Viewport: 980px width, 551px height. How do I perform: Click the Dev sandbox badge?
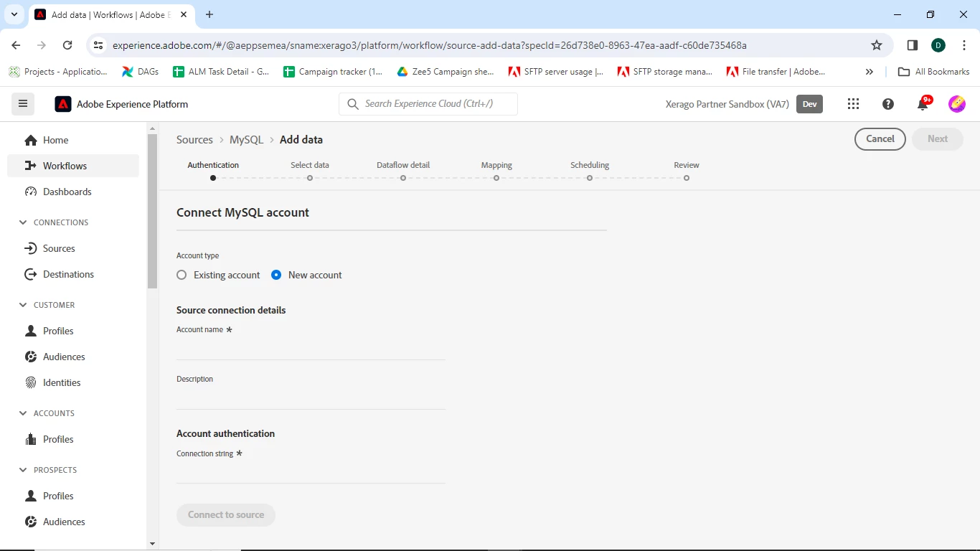click(809, 104)
